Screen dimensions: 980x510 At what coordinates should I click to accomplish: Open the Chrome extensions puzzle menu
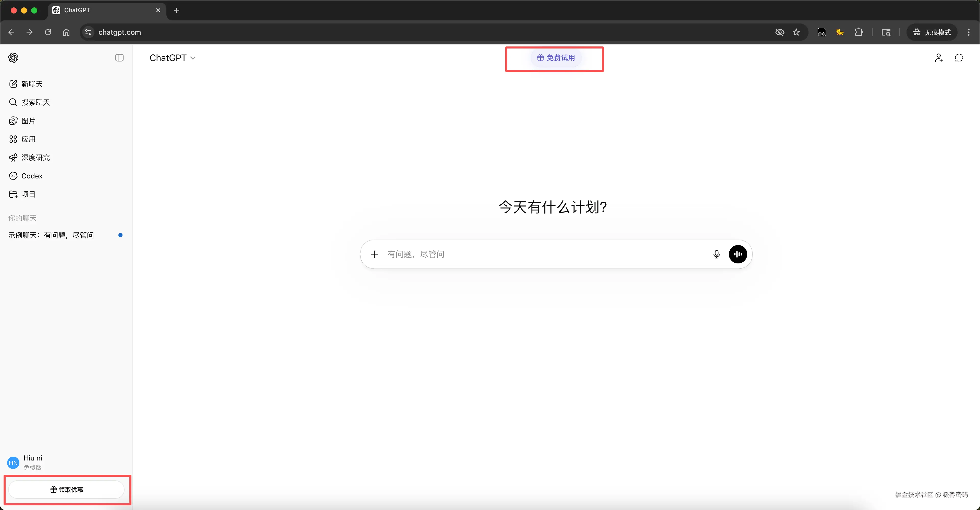click(x=859, y=32)
